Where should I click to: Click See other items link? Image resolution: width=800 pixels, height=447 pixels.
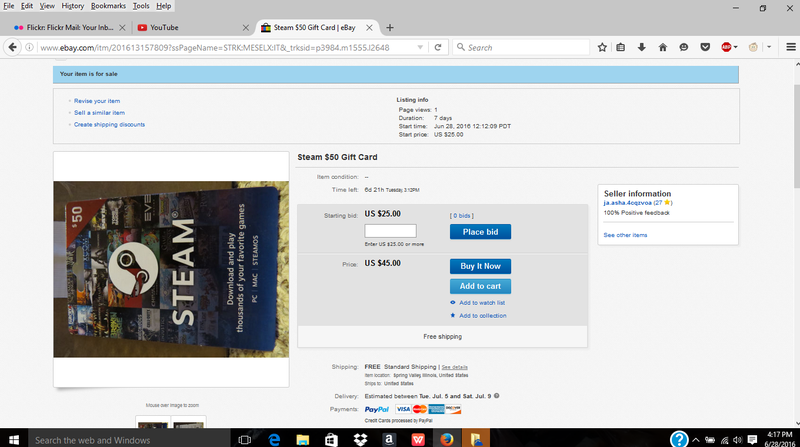coord(625,235)
